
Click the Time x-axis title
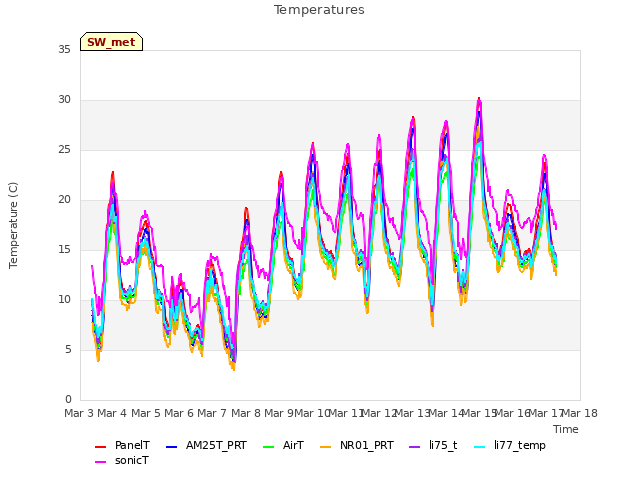(566, 429)
